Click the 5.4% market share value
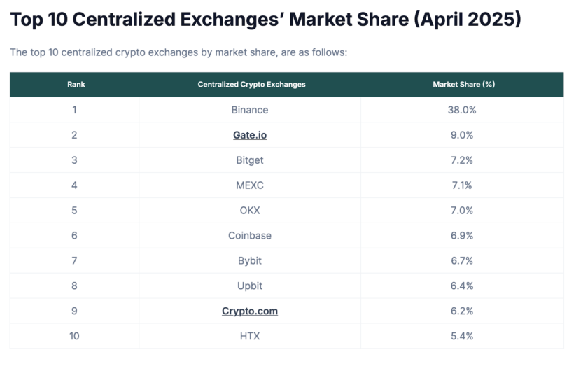 pos(462,336)
